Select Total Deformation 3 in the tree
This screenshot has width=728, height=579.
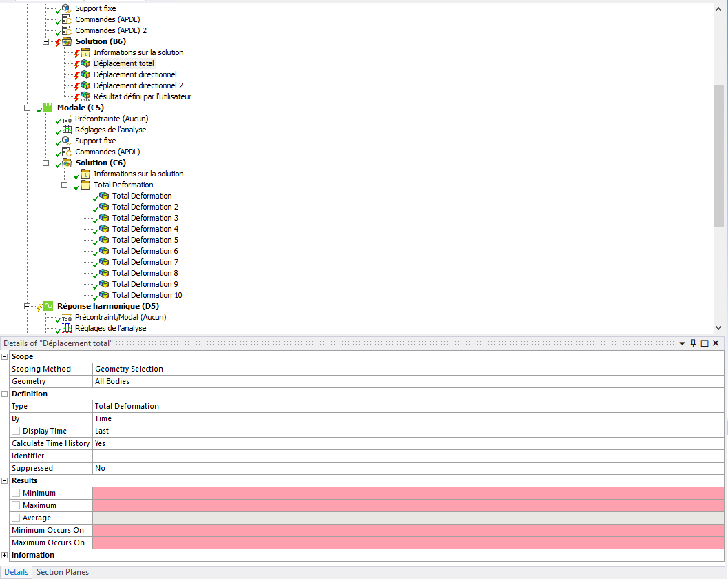coord(145,218)
